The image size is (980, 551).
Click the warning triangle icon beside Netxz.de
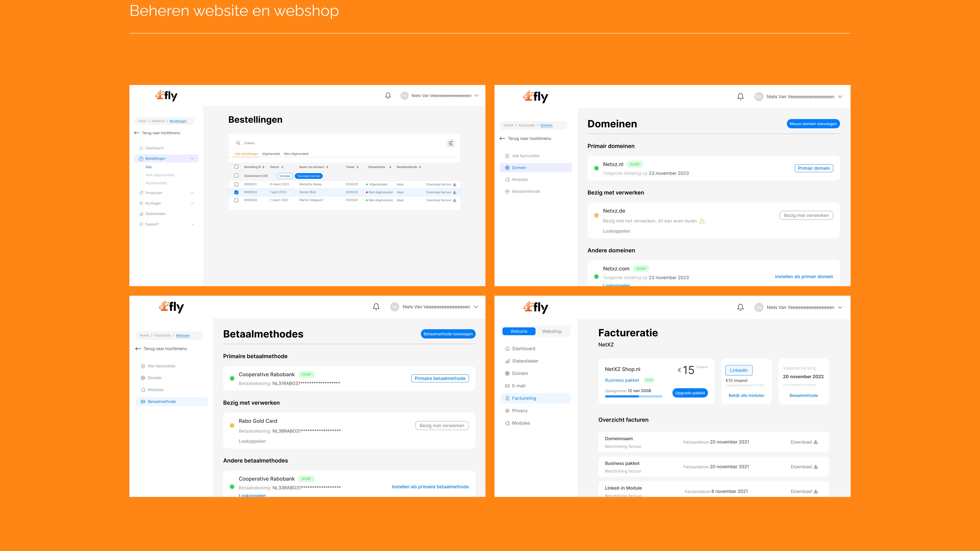702,221
